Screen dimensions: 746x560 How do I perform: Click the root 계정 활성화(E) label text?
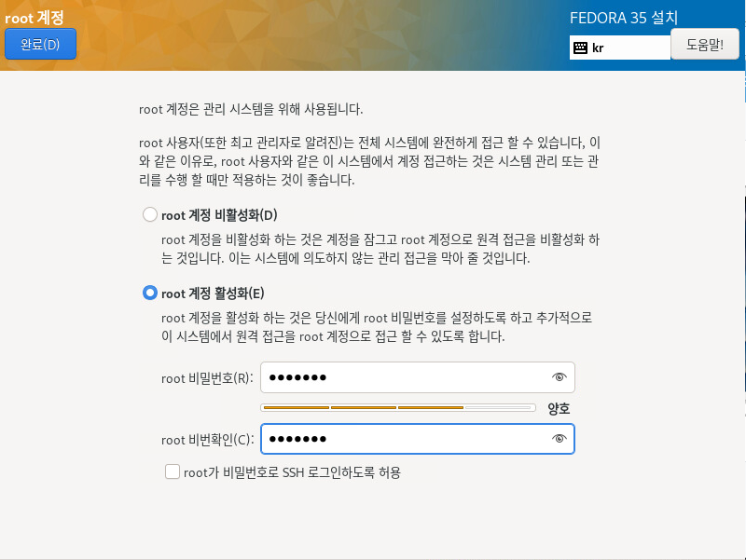pos(213,294)
